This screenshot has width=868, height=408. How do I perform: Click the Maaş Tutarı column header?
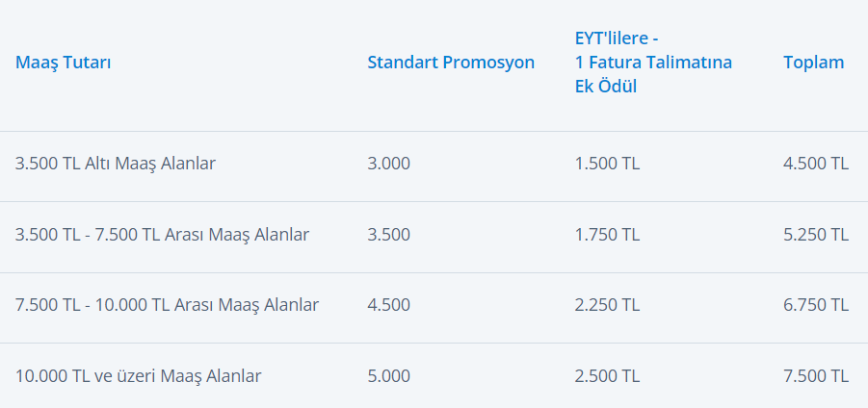click(x=64, y=64)
